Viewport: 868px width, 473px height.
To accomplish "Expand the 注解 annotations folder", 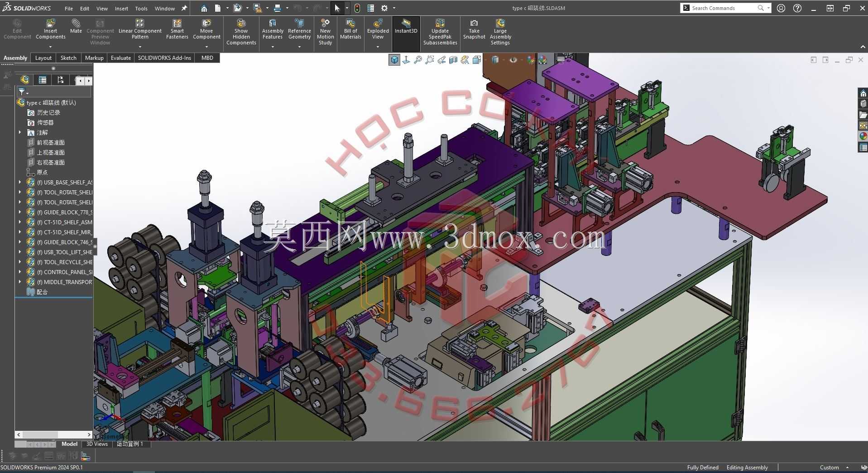I will 19,132.
